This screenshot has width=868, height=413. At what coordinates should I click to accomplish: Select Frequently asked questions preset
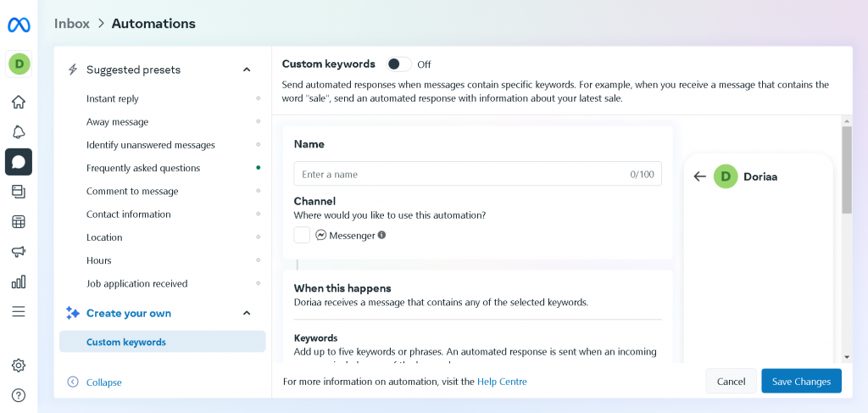pyautogui.click(x=143, y=168)
